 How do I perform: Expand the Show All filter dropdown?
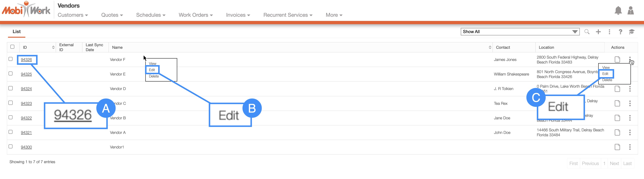(520, 32)
